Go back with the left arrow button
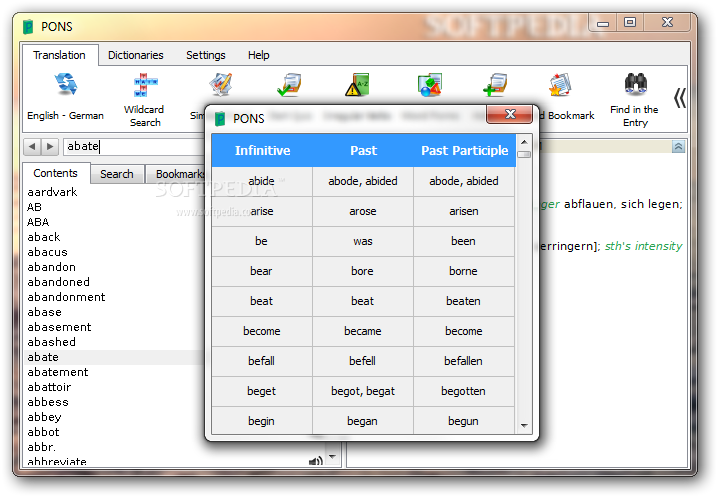Image resolution: width=718 pixels, height=497 pixels. coord(32,147)
